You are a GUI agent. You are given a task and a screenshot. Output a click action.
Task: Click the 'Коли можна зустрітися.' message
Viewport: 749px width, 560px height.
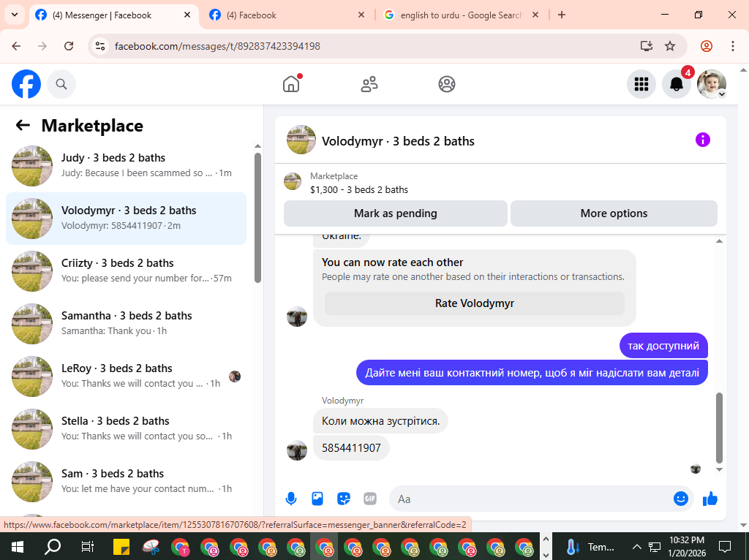click(x=380, y=421)
